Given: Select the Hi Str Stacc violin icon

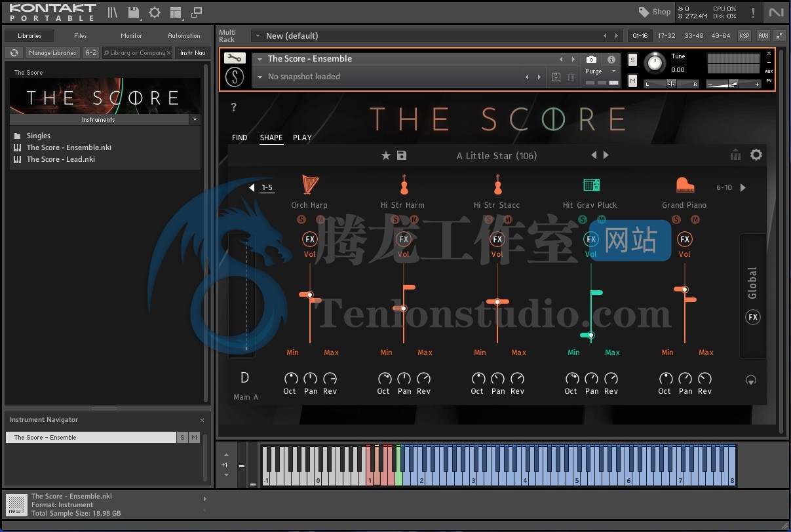Looking at the screenshot, I should pyautogui.click(x=497, y=185).
